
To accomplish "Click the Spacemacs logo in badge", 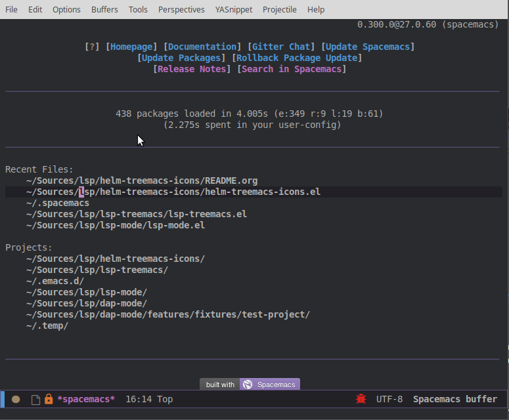I will coord(248,385).
